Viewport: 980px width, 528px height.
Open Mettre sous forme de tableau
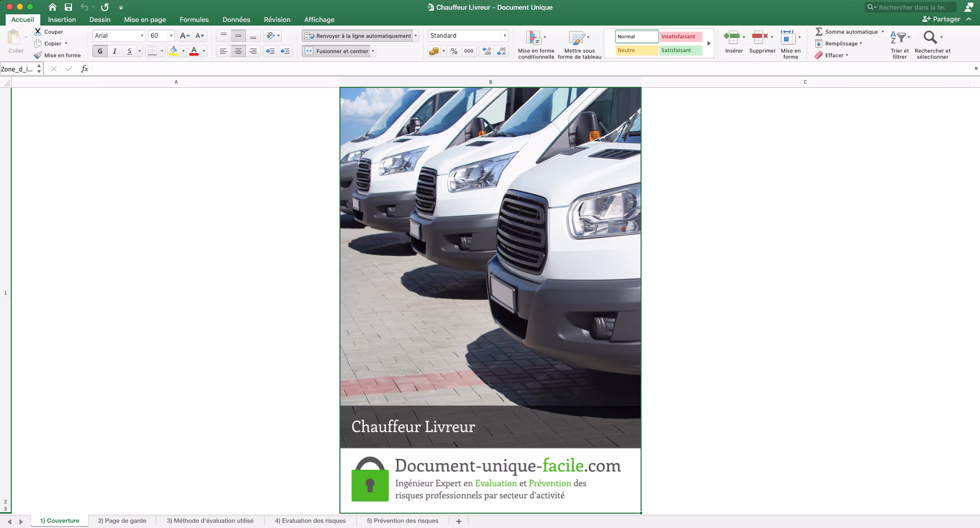tap(579, 44)
